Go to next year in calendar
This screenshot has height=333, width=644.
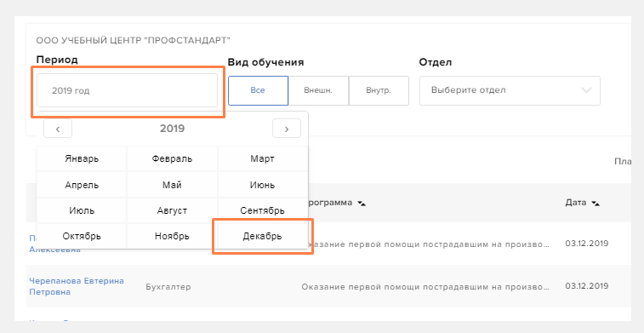point(287,129)
